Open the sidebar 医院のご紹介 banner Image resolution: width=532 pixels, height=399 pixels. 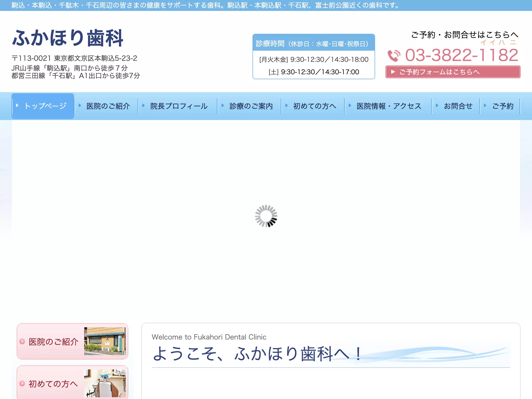pos(72,341)
